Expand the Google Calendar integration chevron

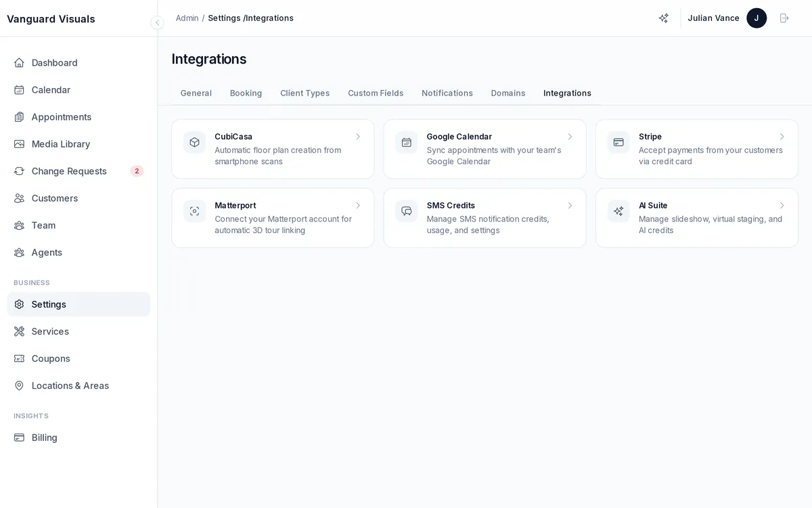point(570,136)
